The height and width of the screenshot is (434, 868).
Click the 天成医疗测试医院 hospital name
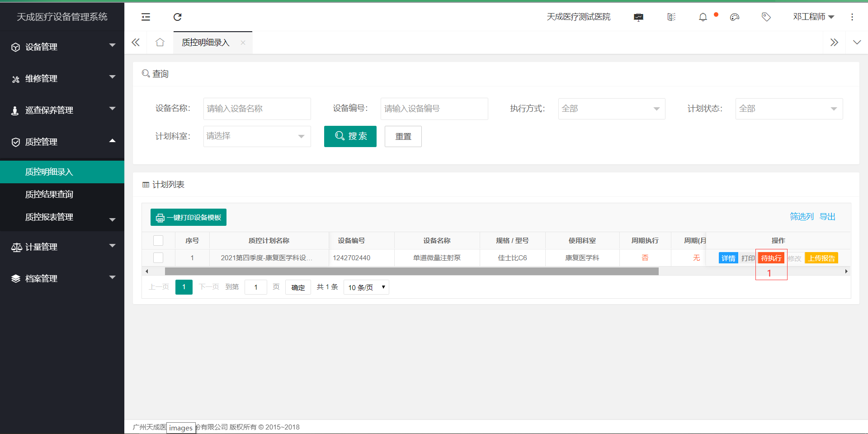[579, 17]
